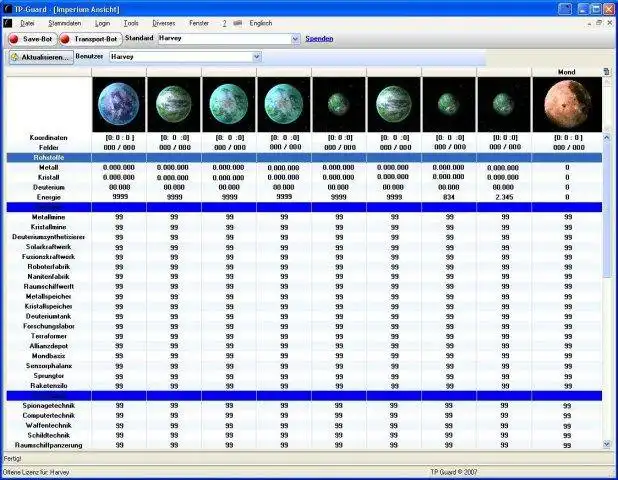Click the Sprungtor row label
Image resolution: width=618 pixels, height=480 pixels.
(48, 376)
